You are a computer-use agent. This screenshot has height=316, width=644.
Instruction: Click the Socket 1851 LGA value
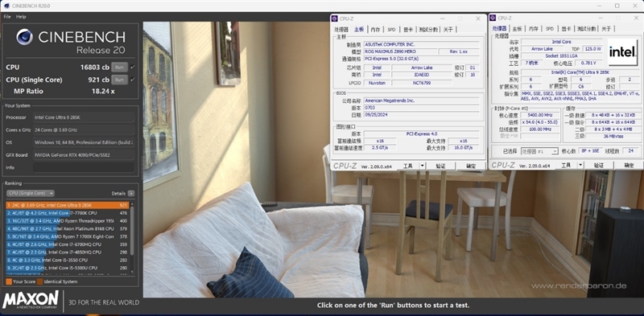coord(562,55)
